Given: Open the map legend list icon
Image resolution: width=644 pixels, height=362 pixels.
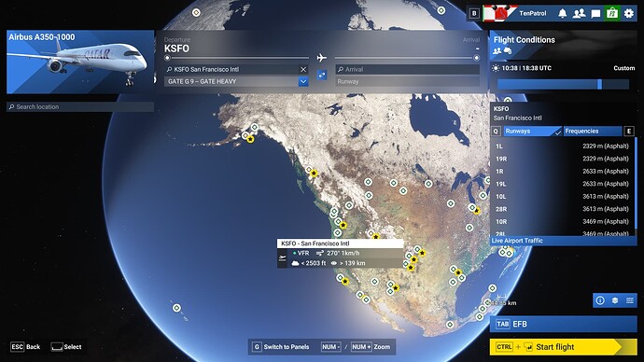Looking at the screenshot, I should [630, 300].
